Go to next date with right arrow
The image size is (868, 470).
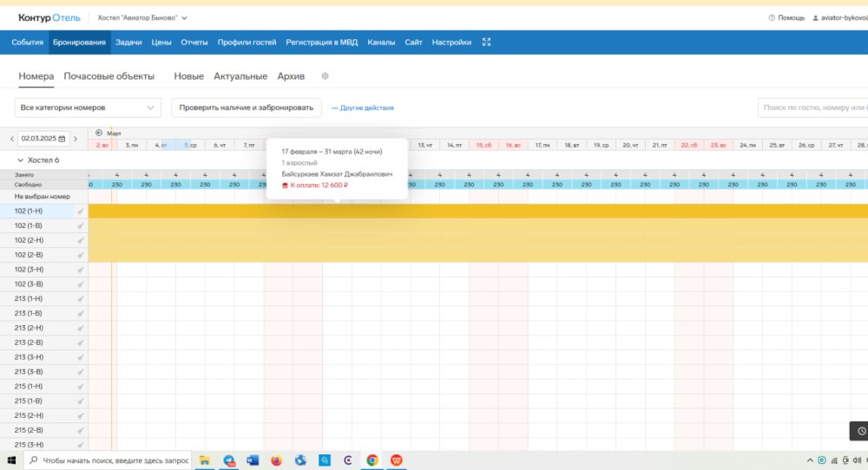tap(76, 139)
